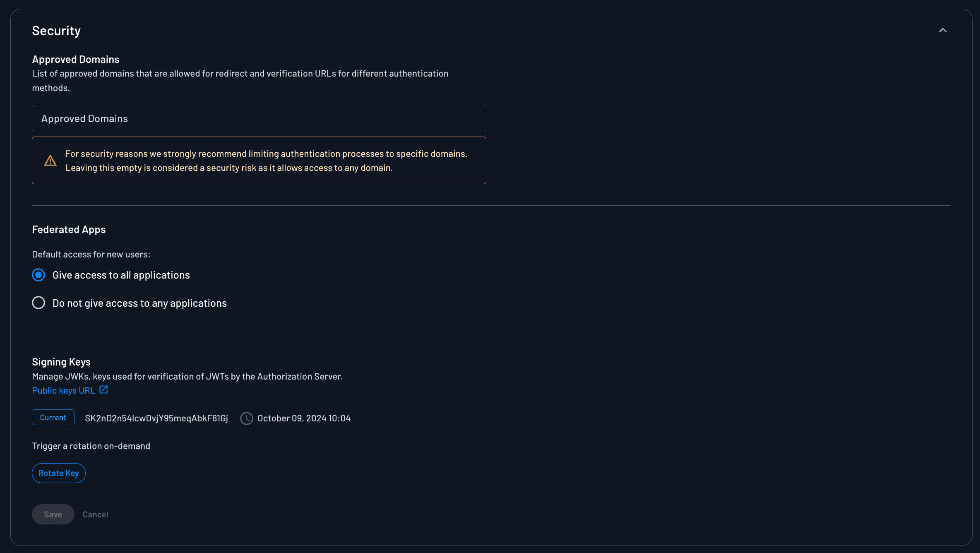Click the signing key ID SK2nD2n54lcwDvjY95meqAbkF81Gj

[156, 418]
